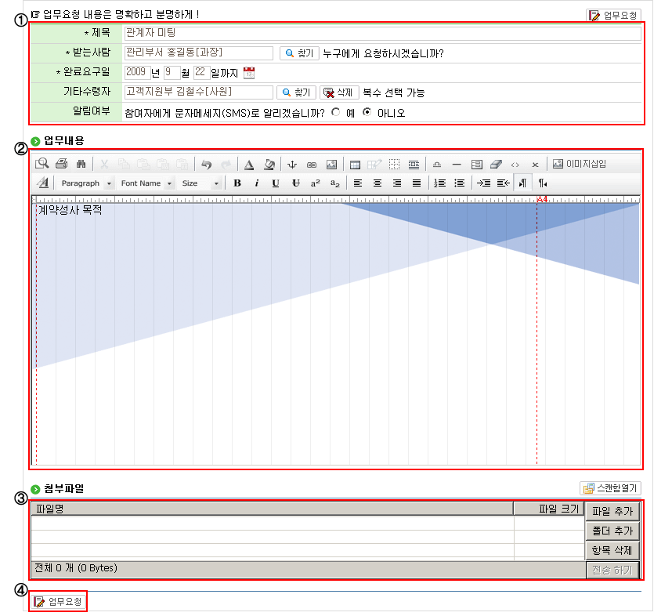The image size is (672, 616).
Task: Apply numbered list formatting
Action: click(x=439, y=183)
